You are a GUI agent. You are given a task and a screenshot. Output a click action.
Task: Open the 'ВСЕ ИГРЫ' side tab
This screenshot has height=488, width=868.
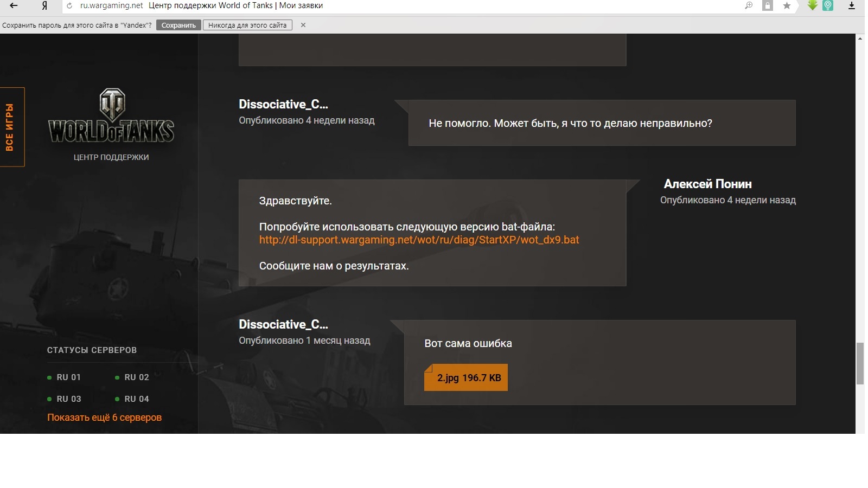pyautogui.click(x=12, y=127)
